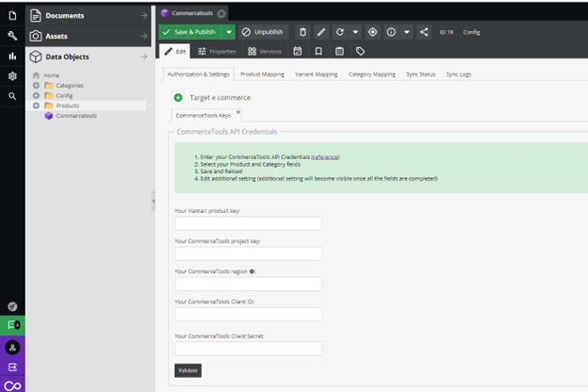Click the delete trash icon in toolbar
This screenshot has height=392, width=588.
coord(302,32)
